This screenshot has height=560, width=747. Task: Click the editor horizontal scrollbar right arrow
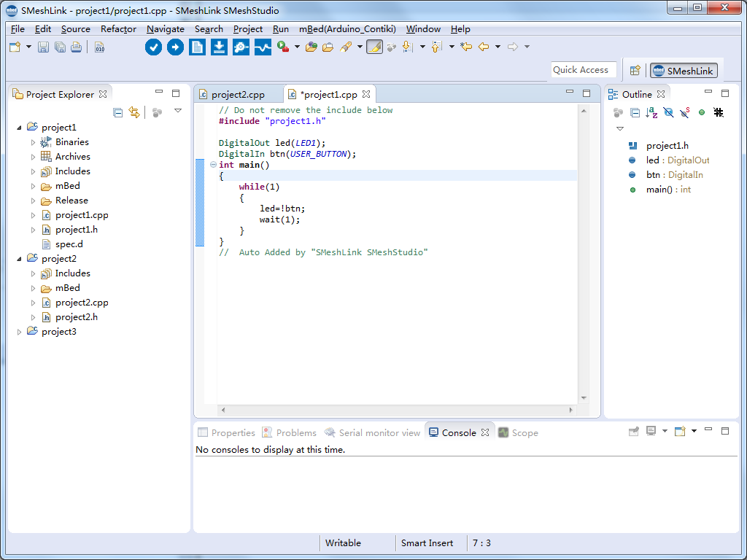[x=570, y=410]
